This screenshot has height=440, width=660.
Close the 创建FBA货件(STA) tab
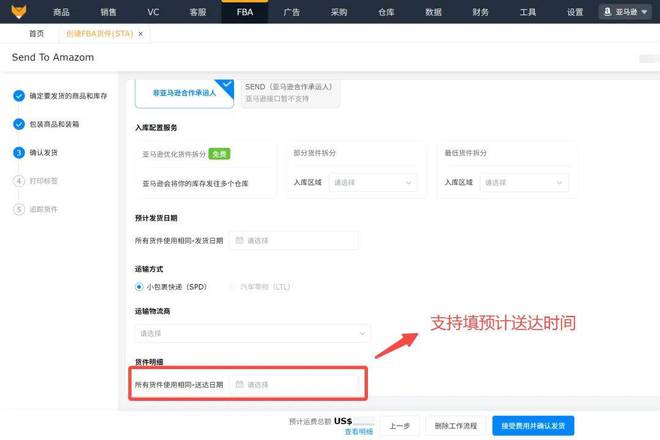[x=141, y=34]
